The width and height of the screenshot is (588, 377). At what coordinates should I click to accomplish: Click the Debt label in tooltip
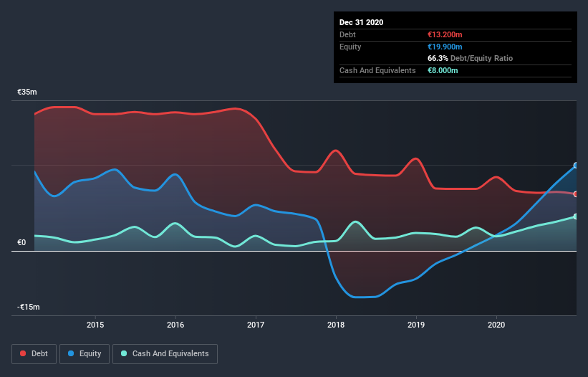tap(347, 34)
